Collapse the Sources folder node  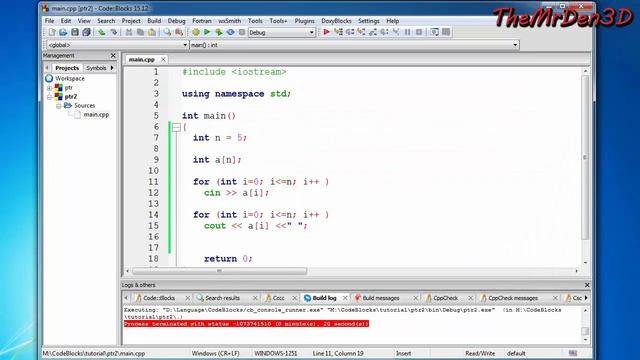pyautogui.click(x=58, y=106)
